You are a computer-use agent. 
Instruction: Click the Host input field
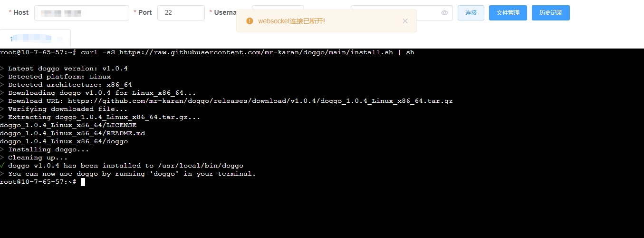(x=82, y=13)
